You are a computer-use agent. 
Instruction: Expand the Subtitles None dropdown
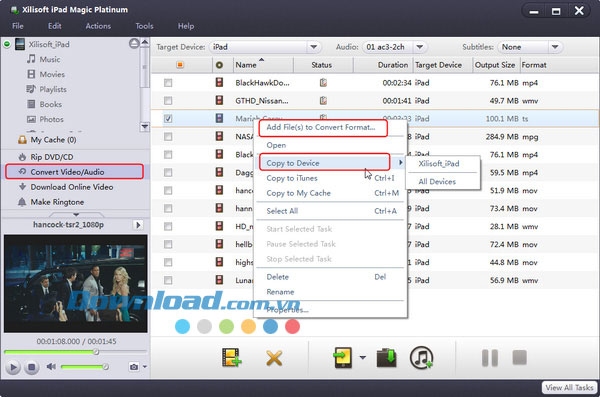[x=555, y=47]
